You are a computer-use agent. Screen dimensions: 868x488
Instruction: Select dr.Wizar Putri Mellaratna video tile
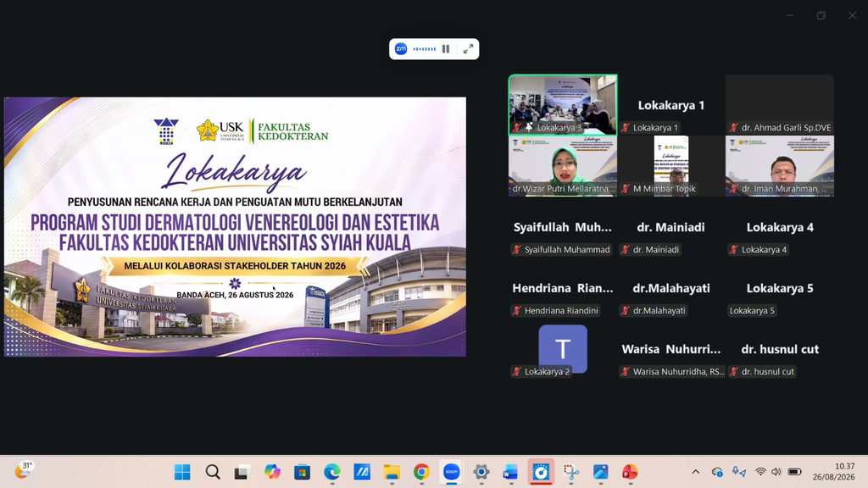click(x=563, y=166)
